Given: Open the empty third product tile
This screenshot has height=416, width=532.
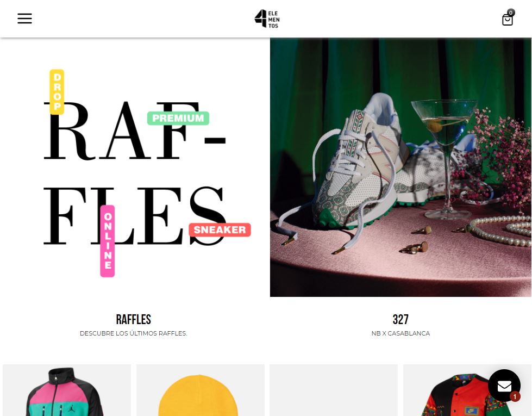Looking at the screenshot, I should pyautogui.click(x=334, y=390).
